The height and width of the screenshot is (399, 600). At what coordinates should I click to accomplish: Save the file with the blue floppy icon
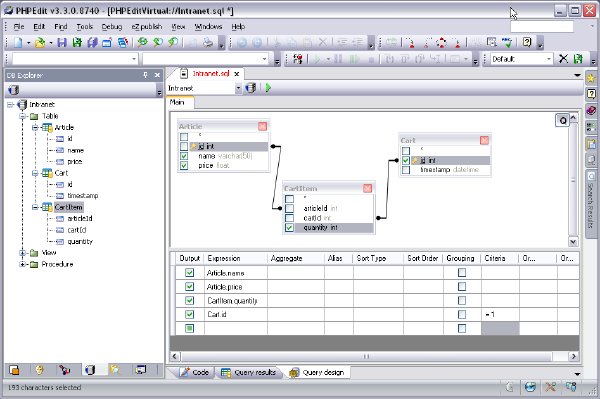[x=62, y=42]
